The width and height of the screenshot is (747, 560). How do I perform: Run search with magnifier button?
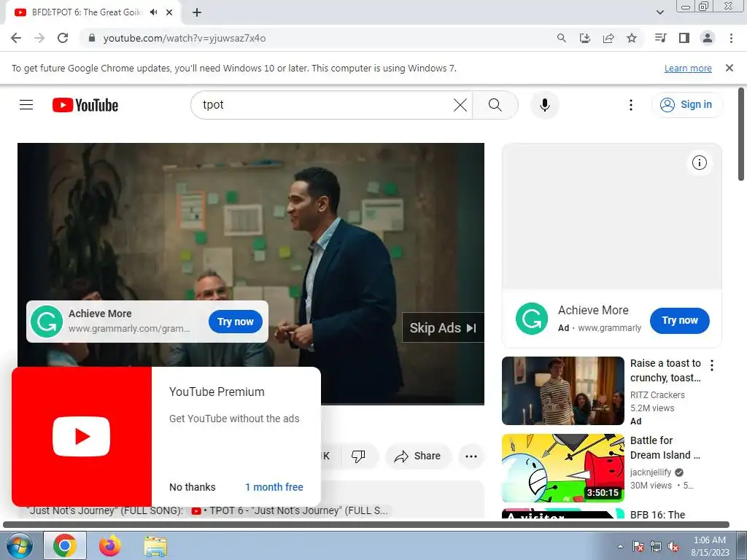click(495, 105)
